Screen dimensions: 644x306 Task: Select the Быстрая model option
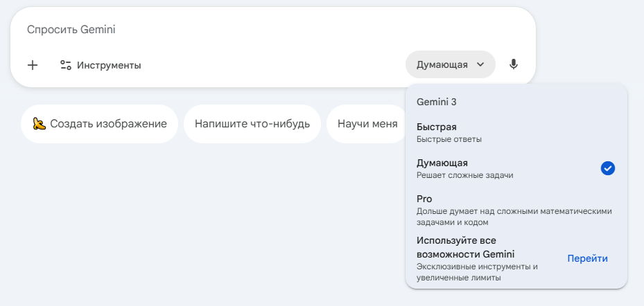[x=437, y=127]
